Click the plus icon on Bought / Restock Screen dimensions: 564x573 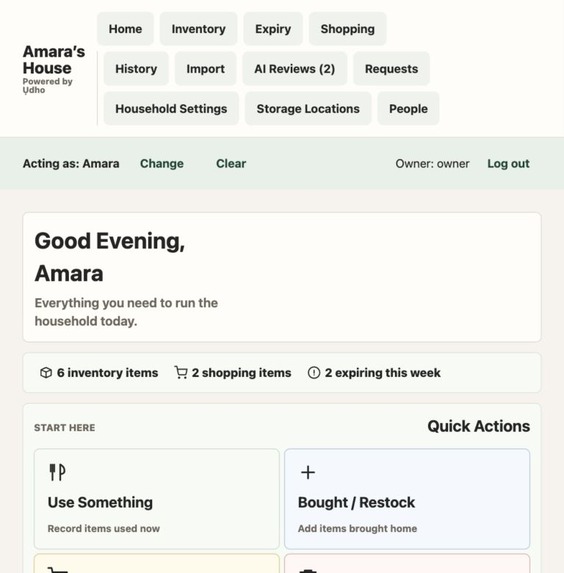pos(308,472)
